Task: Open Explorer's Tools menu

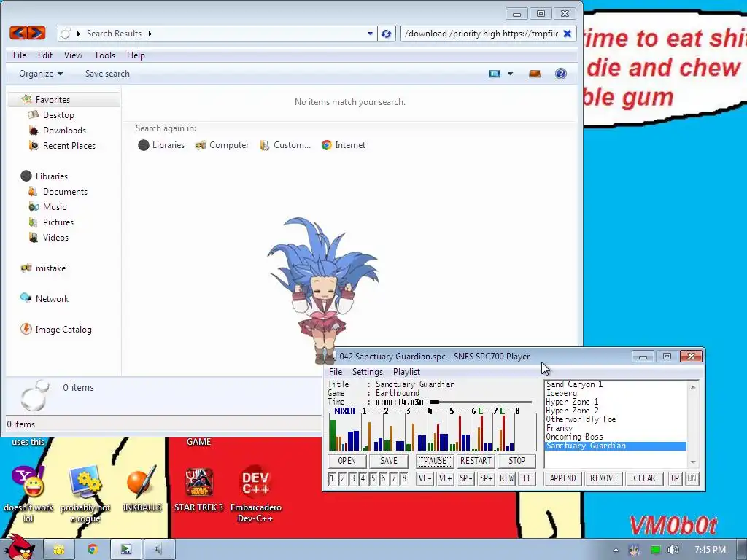Action: pyautogui.click(x=104, y=55)
